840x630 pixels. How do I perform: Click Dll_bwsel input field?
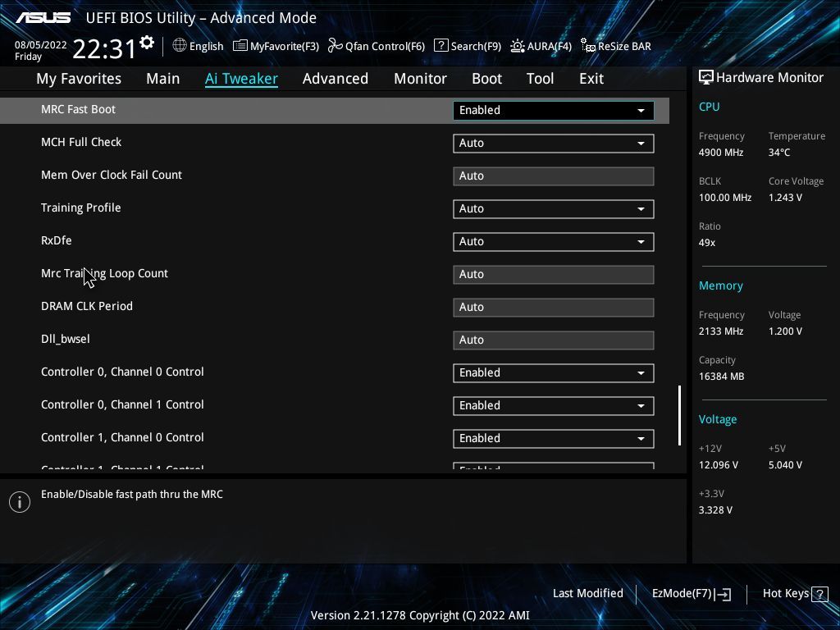[554, 340]
